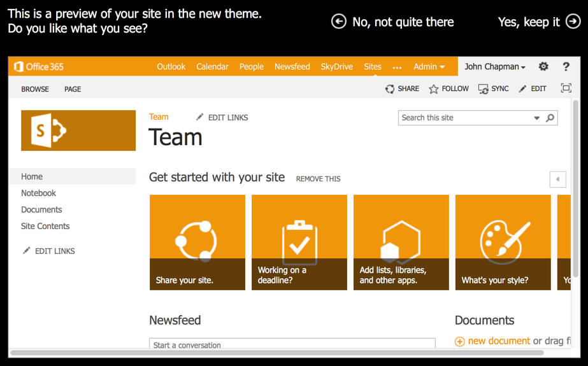Click the settings gear icon

pyautogui.click(x=543, y=66)
